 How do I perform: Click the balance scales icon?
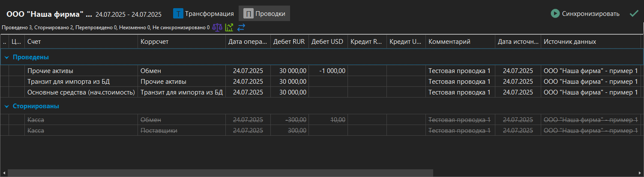coord(218,27)
